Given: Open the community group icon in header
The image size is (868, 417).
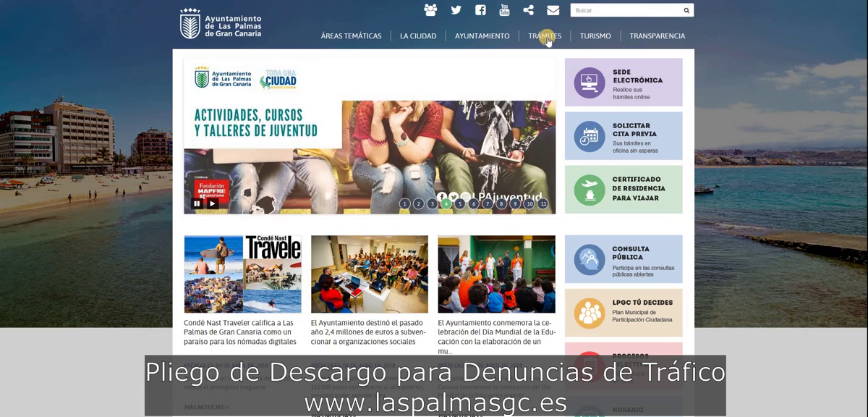Looking at the screenshot, I should pos(430,10).
